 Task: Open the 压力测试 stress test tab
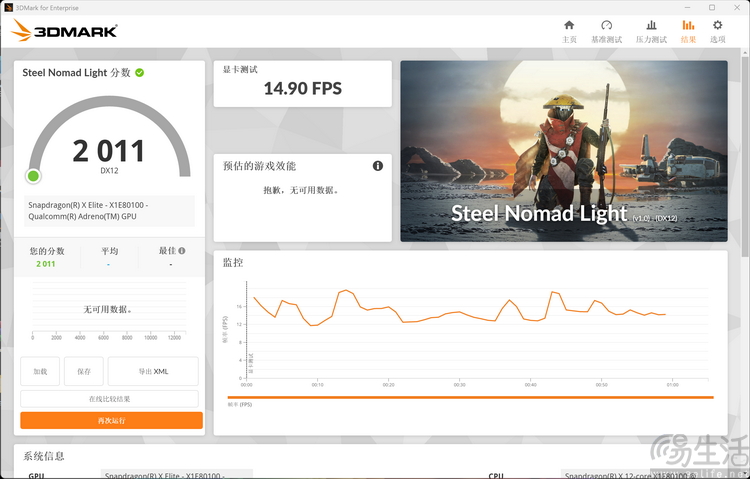point(651,32)
